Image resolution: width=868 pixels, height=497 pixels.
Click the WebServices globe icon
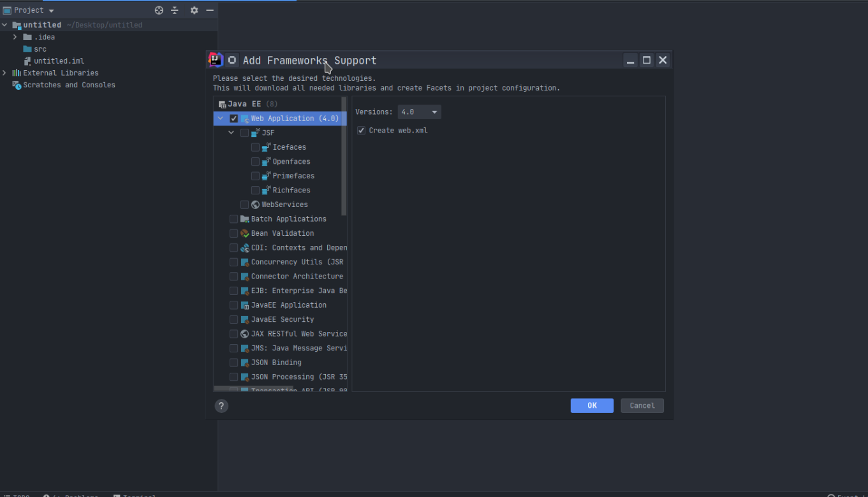coord(256,205)
